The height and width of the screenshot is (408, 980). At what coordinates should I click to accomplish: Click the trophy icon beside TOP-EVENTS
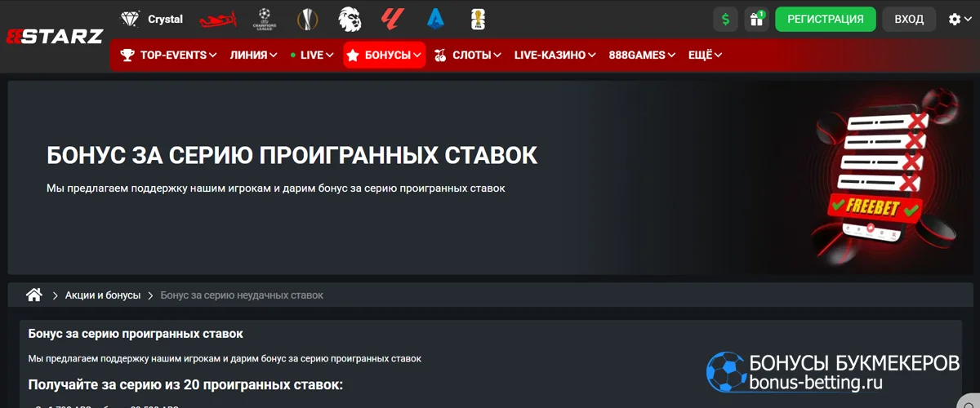pos(127,55)
